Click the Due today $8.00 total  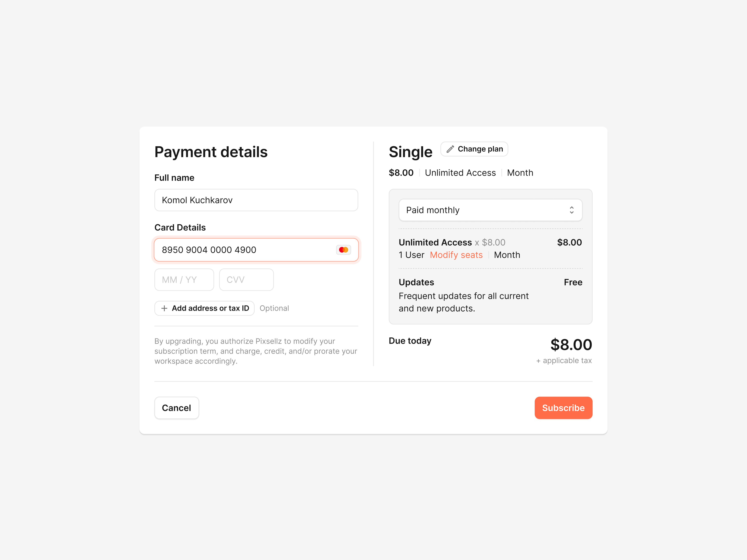[571, 345]
